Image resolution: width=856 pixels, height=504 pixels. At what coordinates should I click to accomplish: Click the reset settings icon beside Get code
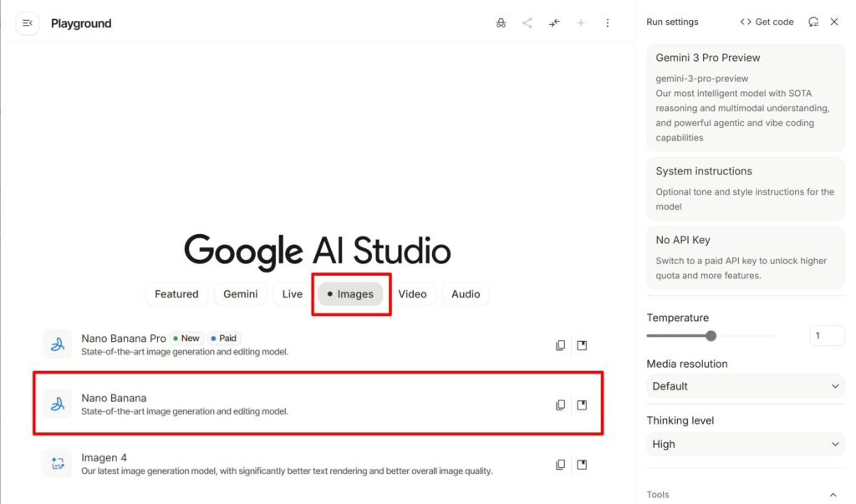pyautogui.click(x=813, y=22)
